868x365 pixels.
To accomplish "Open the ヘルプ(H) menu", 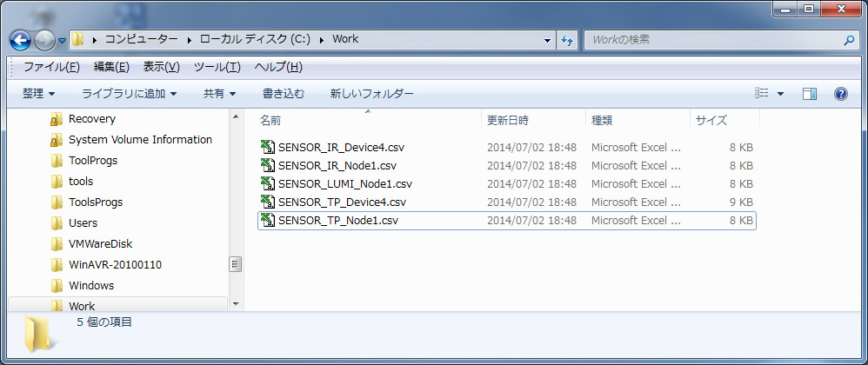I will point(278,67).
